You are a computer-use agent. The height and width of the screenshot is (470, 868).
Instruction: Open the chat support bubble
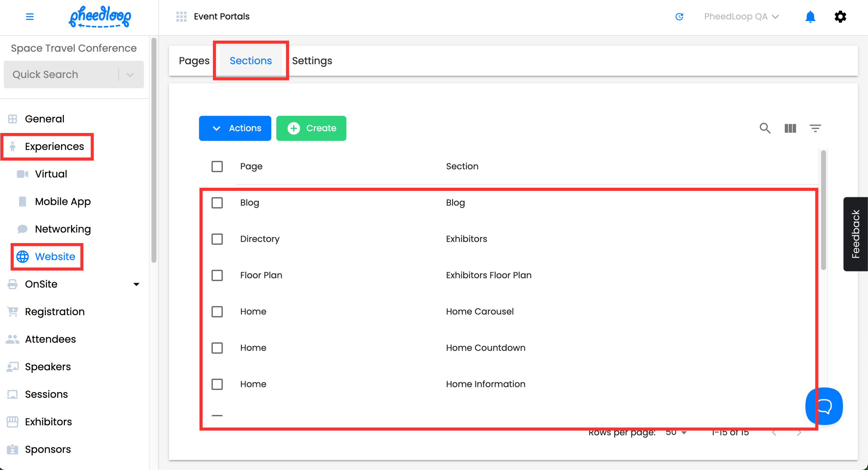click(x=824, y=406)
